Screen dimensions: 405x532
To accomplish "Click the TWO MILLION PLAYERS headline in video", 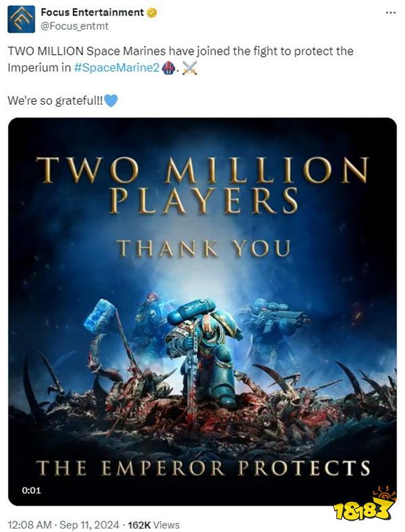I will point(202,185).
